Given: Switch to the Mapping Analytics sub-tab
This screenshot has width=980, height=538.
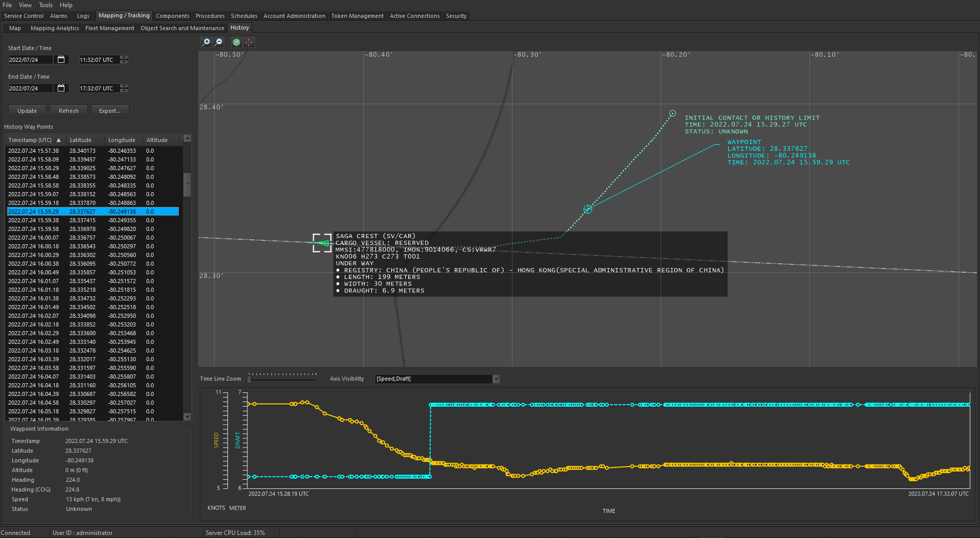Looking at the screenshot, I should point(55,28).
